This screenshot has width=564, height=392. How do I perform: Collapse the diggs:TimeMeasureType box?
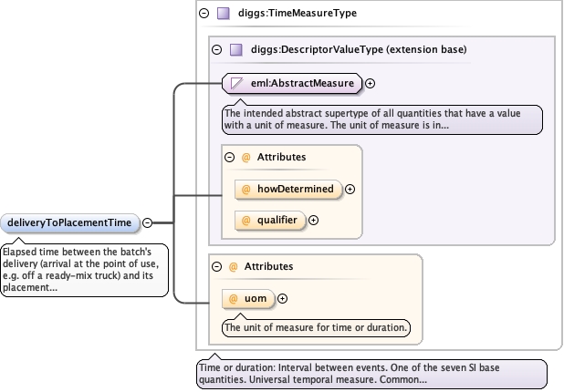tap(204, 14)
